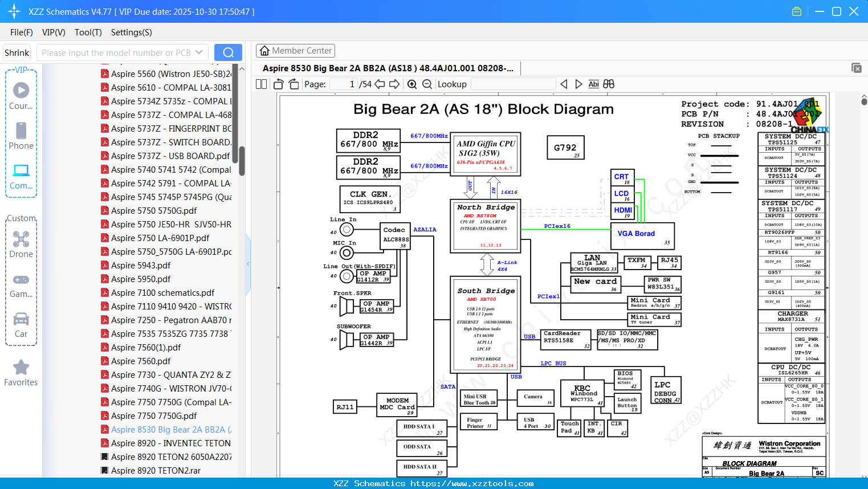Rotate the page clockwise
Screen dimensions: 868x489
tap(294, 84)
